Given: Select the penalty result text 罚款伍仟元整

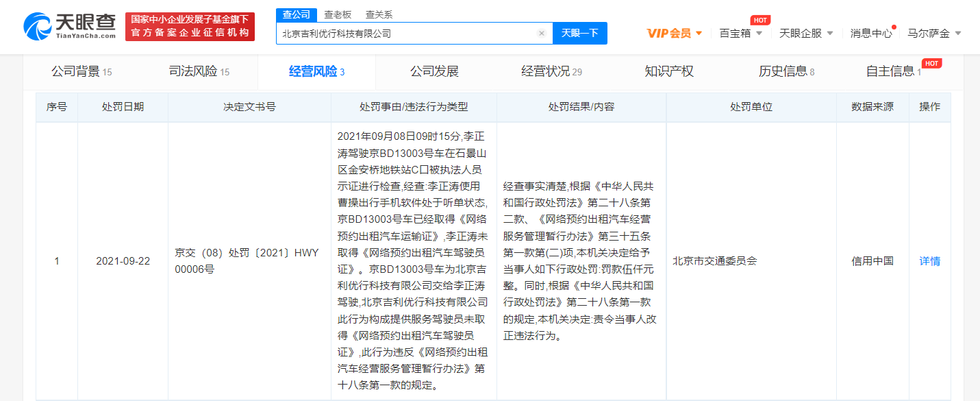Looking at the screenshot, I should (x=581, y=261).
